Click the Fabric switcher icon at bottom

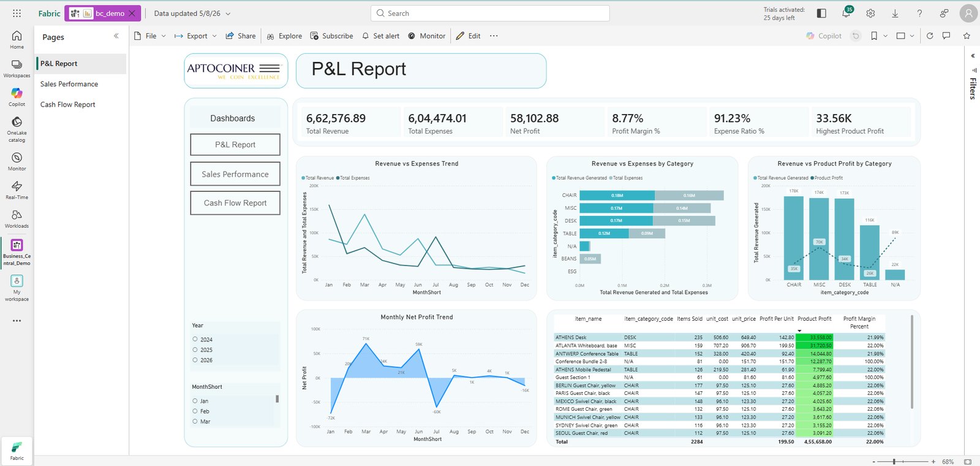(17, 451)
